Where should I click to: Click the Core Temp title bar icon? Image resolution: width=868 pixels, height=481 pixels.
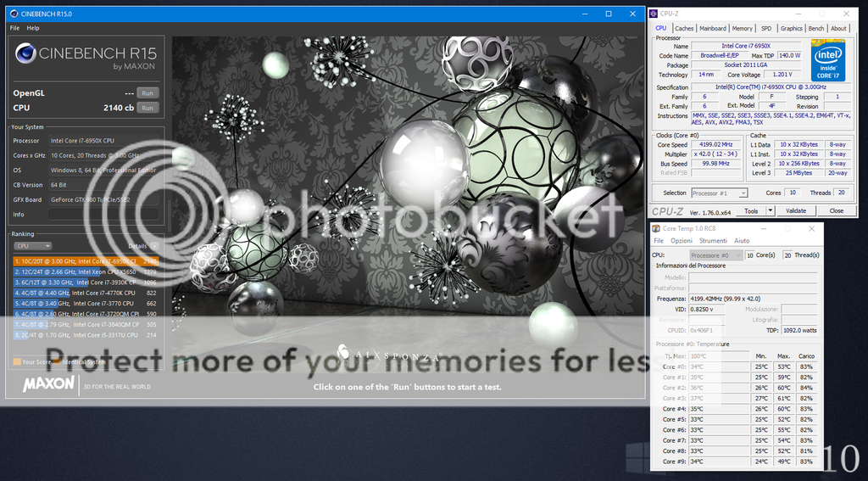pos(658,229)
